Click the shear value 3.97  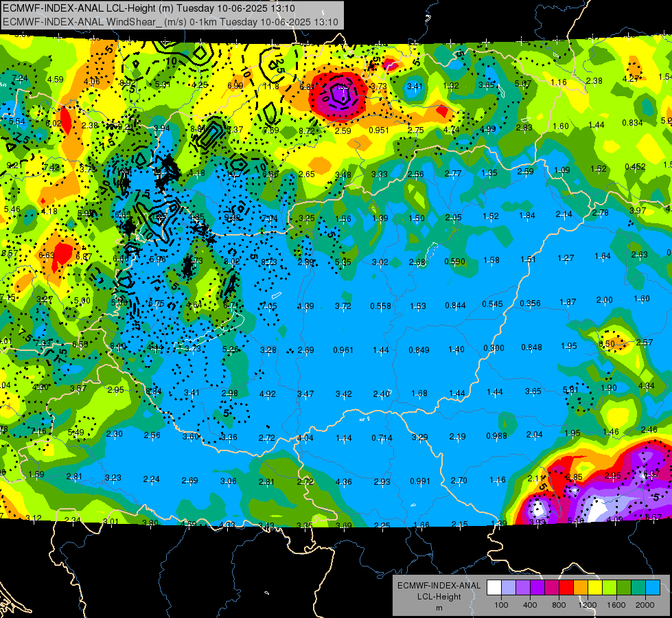[638, 210]
